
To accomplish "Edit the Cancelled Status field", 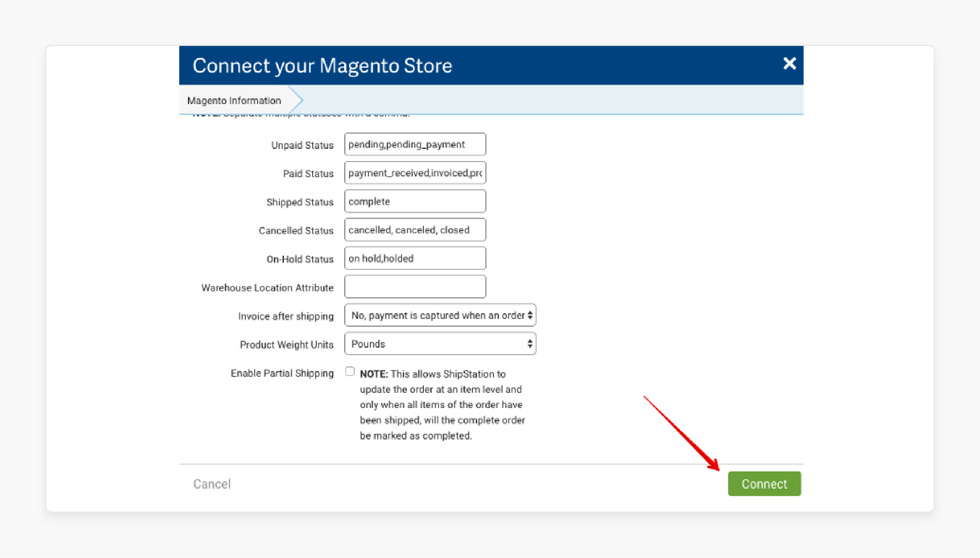I will (x=415, y=230).
